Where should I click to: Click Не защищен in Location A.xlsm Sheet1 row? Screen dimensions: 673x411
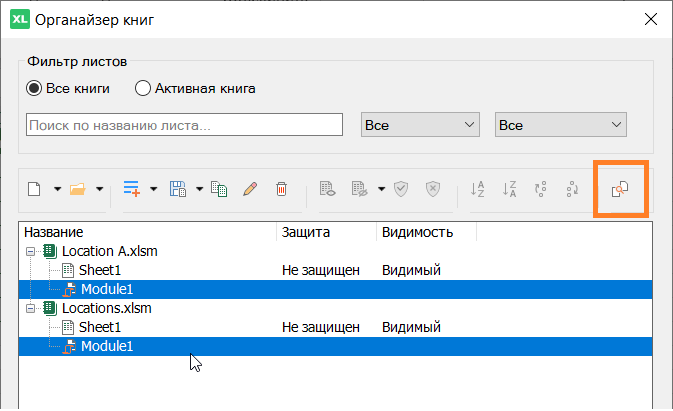pyautogui.click(x=321, y=270)
